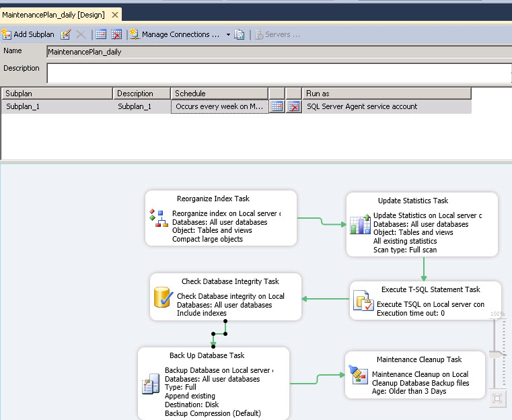Image resolution: width=512 pixels, height=420 pixels.
Task: Open Subplan Schedule calendar icon in toolbar
Action: coord(101,34)
